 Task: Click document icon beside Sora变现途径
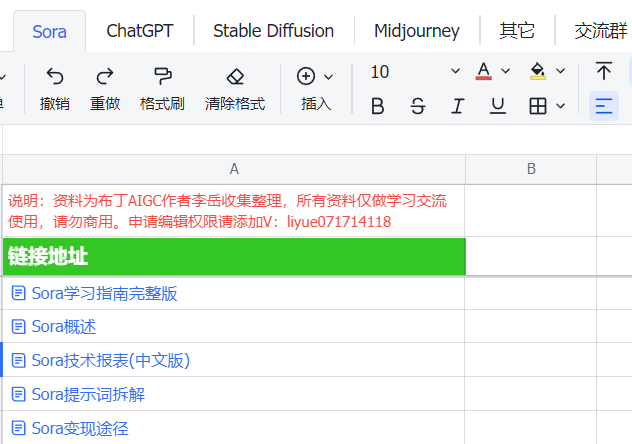click(19, 428)
